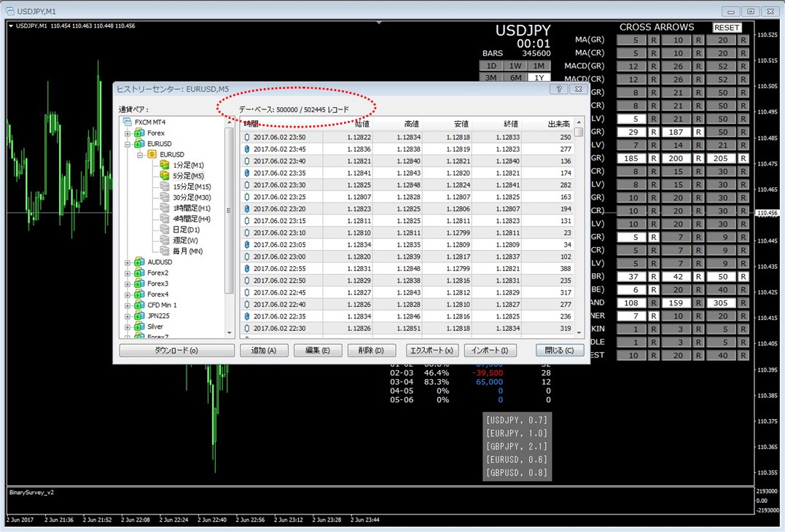The width and height of the screenshot is (785, 532).
Task: Click candle icon of the 22:35 record
Action: (247, 316)
